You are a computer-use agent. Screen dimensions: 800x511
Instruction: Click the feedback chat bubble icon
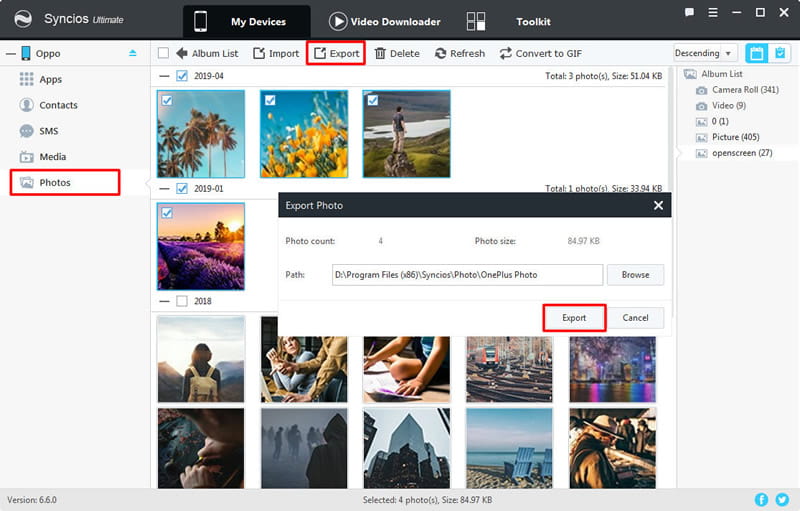pyautogui.click(x=689, y=12)
